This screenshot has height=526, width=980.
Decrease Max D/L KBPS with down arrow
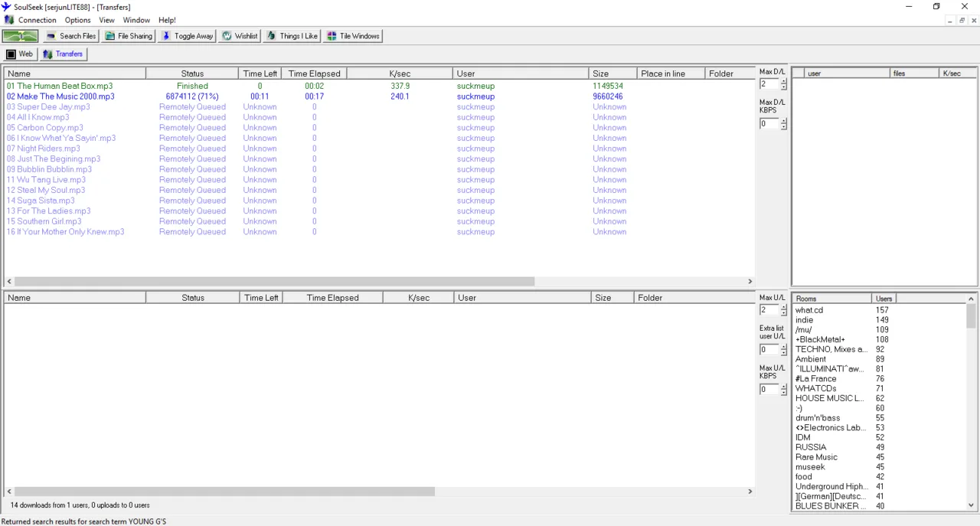[783, 127]
